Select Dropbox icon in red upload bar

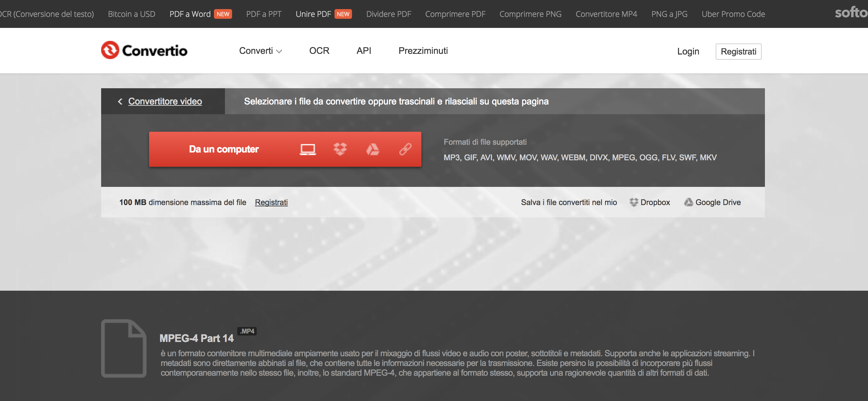coord(340,149)
